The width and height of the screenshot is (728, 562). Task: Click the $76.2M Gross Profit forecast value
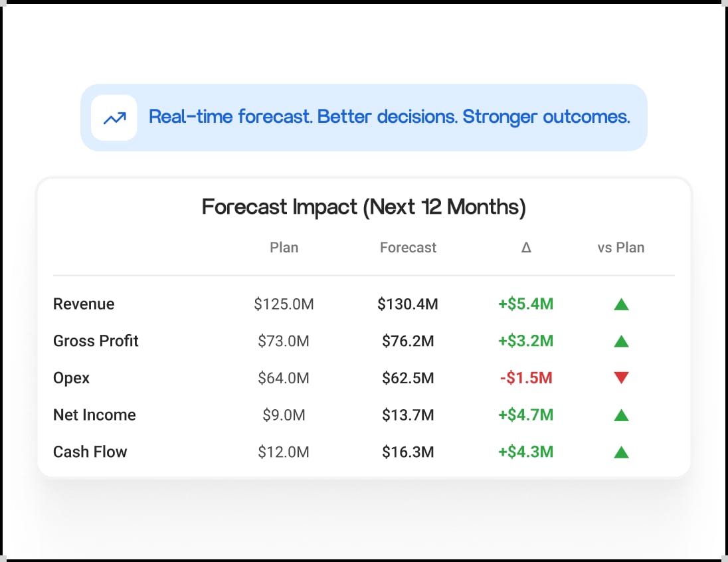click(x=408, y=341)
